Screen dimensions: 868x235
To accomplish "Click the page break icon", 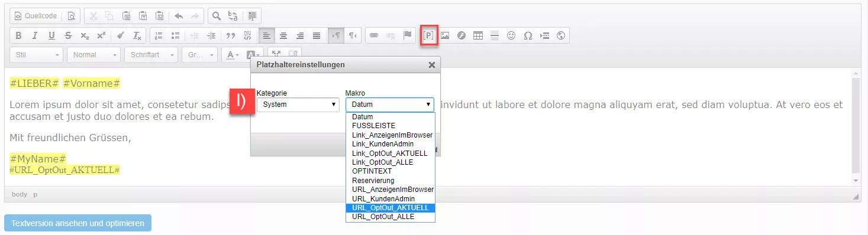I will [544, 35].
